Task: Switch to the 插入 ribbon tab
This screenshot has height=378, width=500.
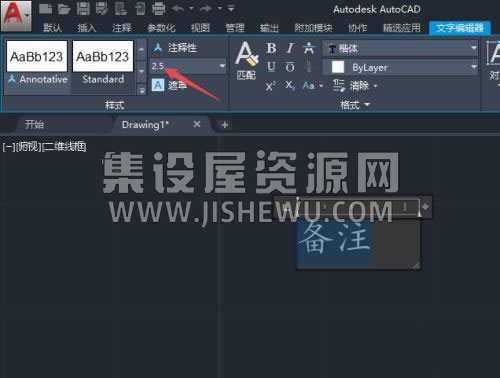Action: coord(87,28)
